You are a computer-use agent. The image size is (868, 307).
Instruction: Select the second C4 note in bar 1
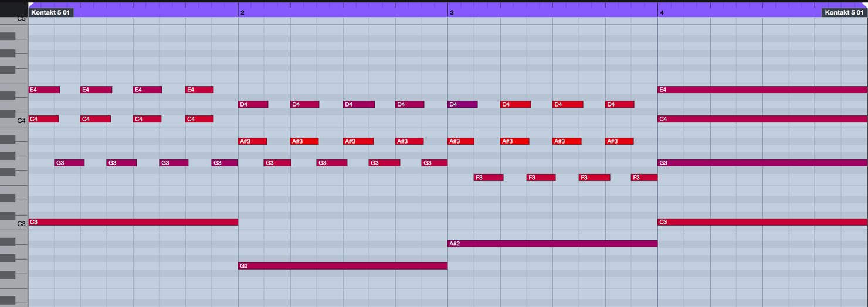(96, 119)
